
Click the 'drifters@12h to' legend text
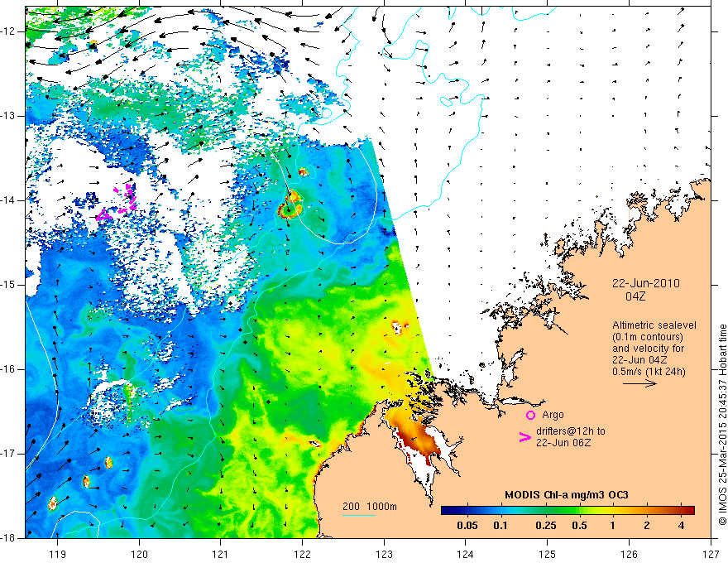[x=571, y=431]
